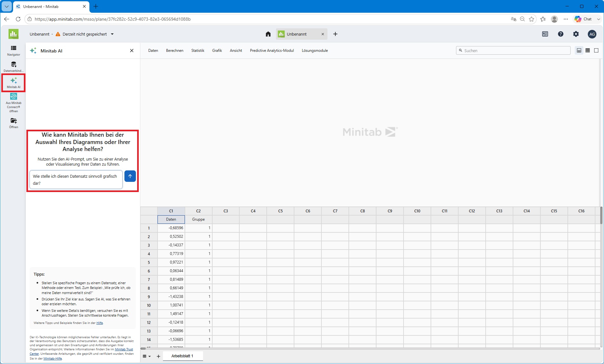Click the green Minitab logo icon

(x=13, y=34)
